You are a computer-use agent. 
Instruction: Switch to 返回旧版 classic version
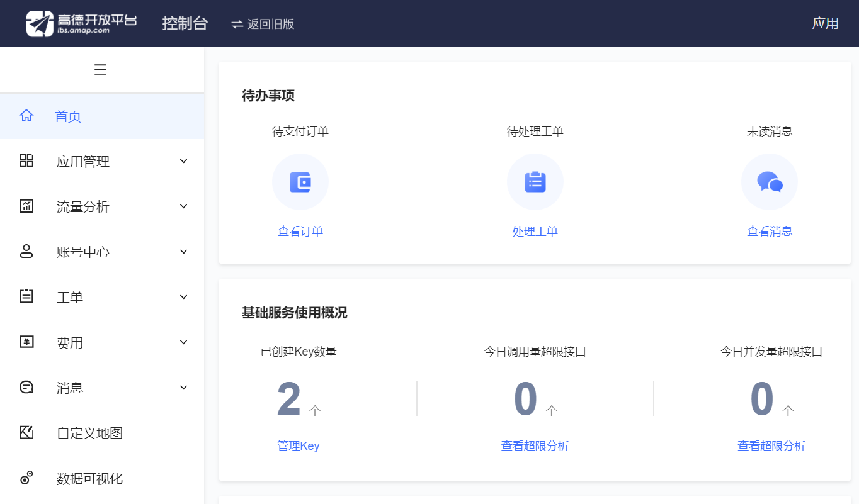[x=262, y=24]
